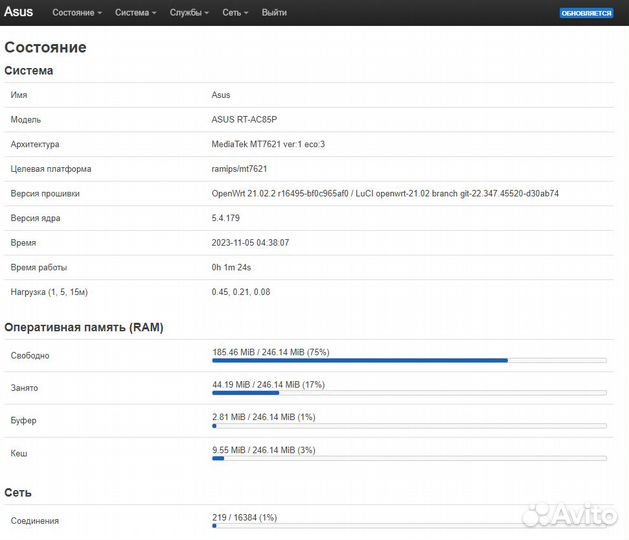Click Выйти to log out
This screenshot has width=629, height=540.
pos(274,12)
